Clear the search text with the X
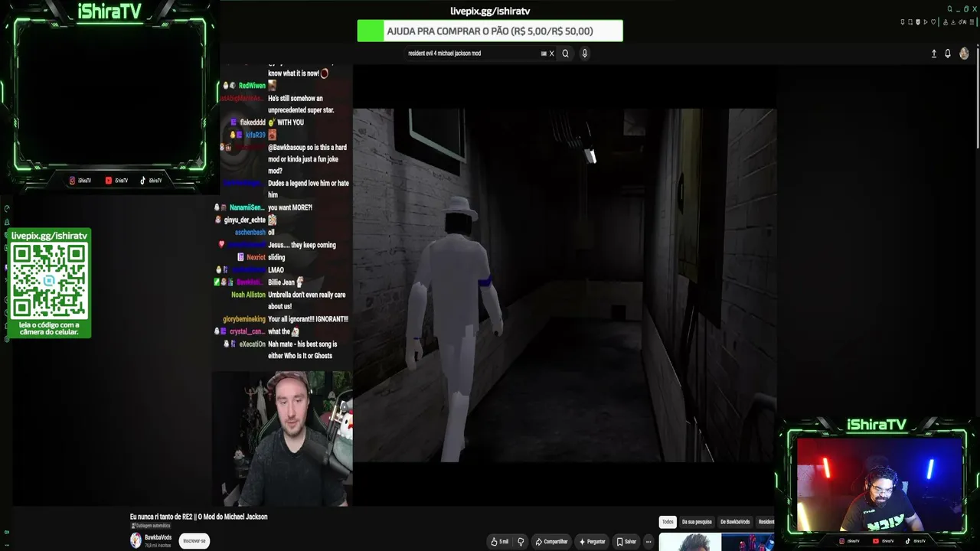The width and height of the screenshot is (980, 551). click(551, 54)
